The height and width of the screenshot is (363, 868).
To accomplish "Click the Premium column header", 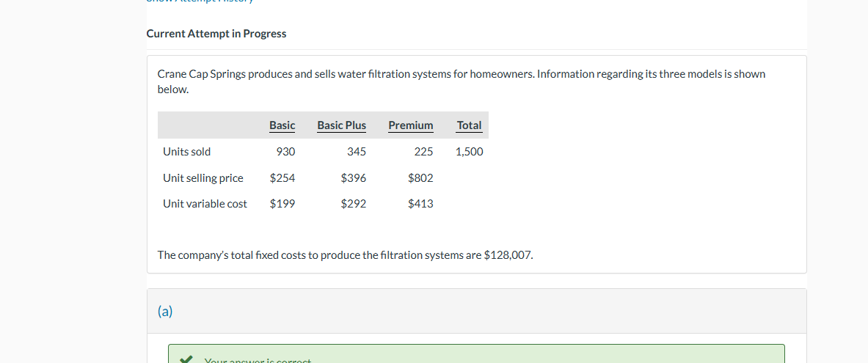I will click(410, 125).
